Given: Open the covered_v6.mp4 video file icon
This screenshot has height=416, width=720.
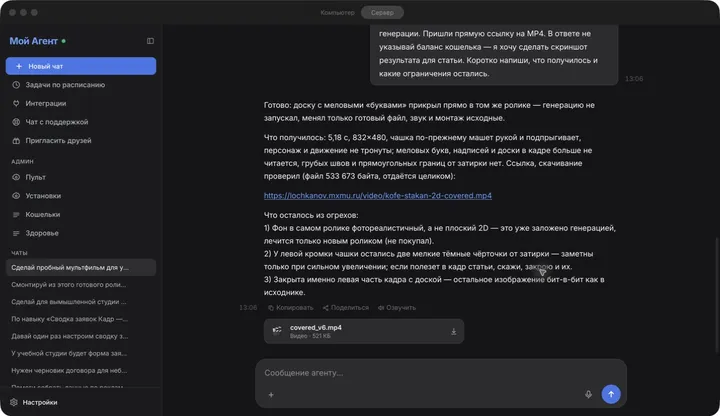Looking at the screenshot, I should point(277,331).
